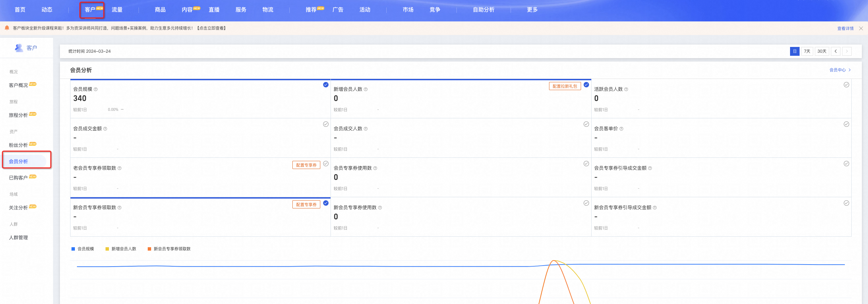This screenshot has width=868, height=304.
Task: Click the help icon next to 新会员专享券领取数
Action: (x=119, y=208)
